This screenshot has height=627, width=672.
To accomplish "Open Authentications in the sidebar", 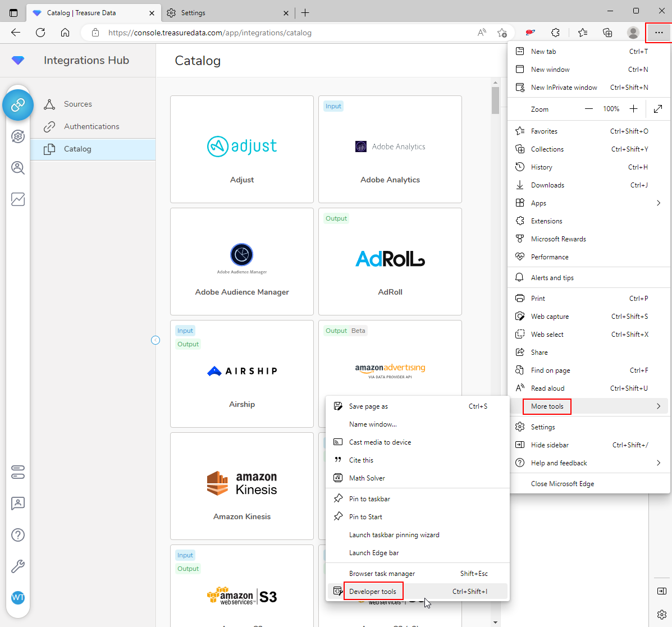I will (92, 127).
